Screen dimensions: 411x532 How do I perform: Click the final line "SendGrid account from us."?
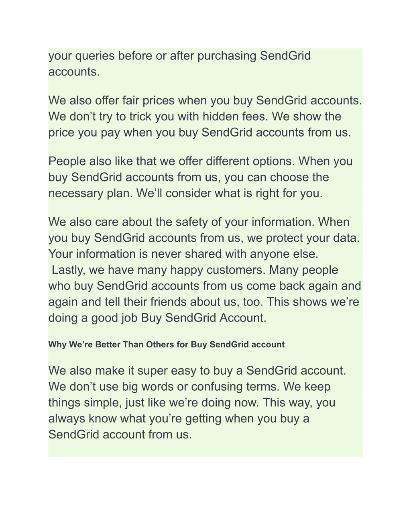coord(120,434)
